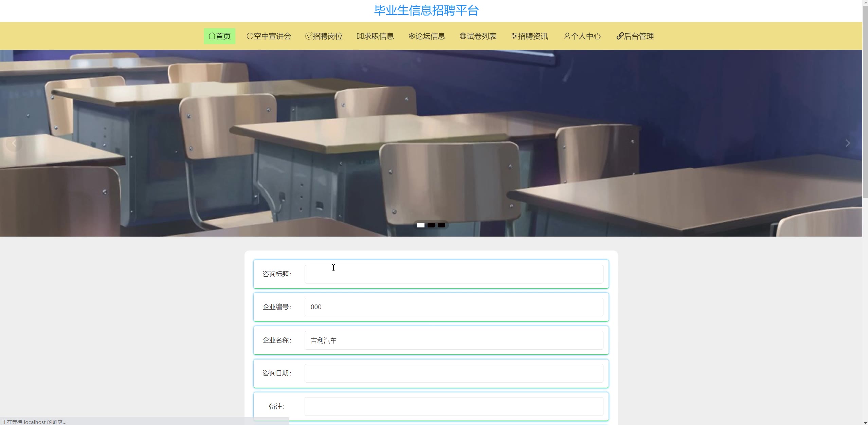Click the icon beside 求职信息
The height and width of the screenshot is (425, 868).
coord(360,36)
